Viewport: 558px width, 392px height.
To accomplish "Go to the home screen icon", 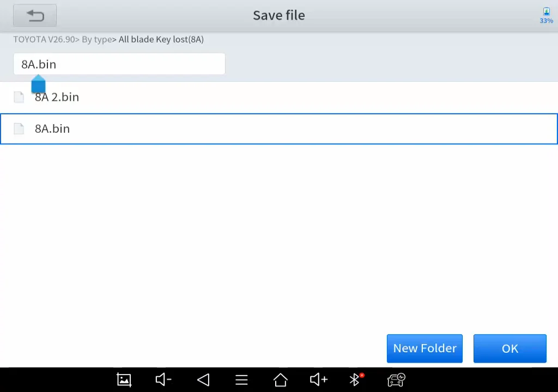I will 281,380.
